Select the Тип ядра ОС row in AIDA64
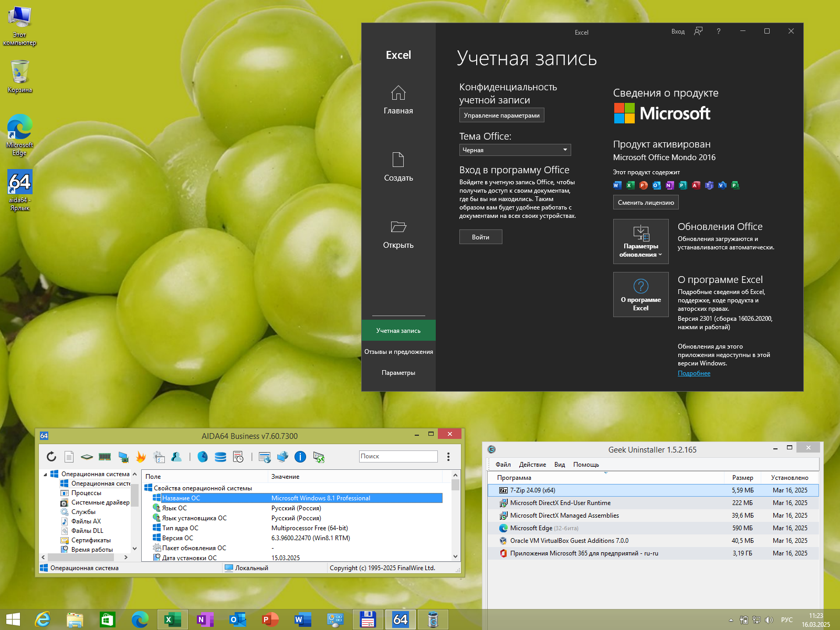Image resolution: width=840 pixels, height=630 pixels. pyautogui.click(x=297, y=528)
